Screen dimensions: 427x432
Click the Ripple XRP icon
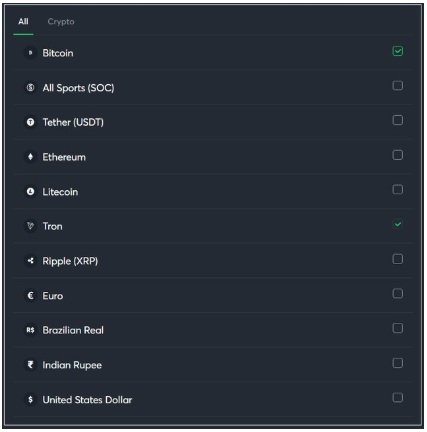pyautogui.click(x=30, y=261)
